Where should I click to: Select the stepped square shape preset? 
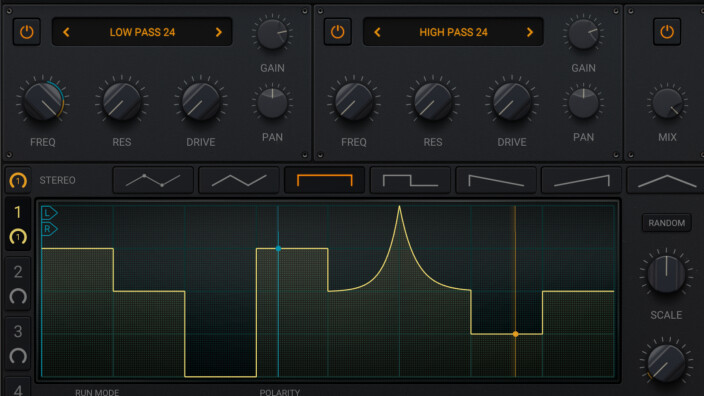[x=410, y=180]
